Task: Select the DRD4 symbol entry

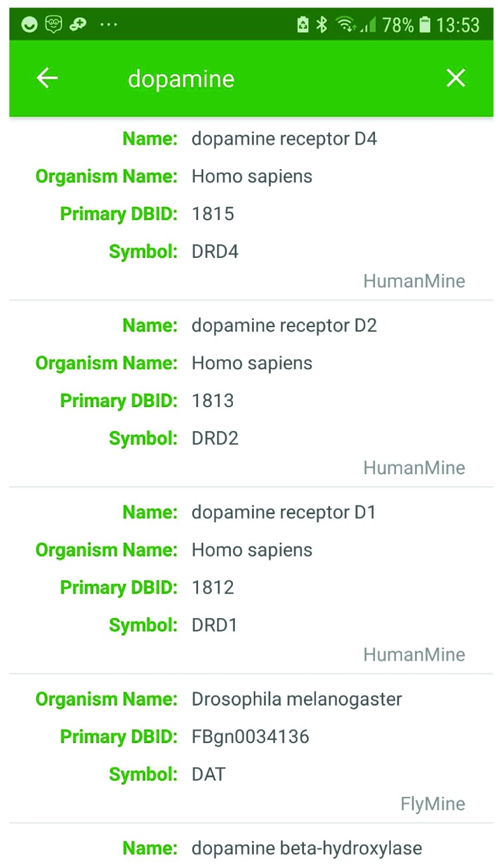Action: pos(215,252)
